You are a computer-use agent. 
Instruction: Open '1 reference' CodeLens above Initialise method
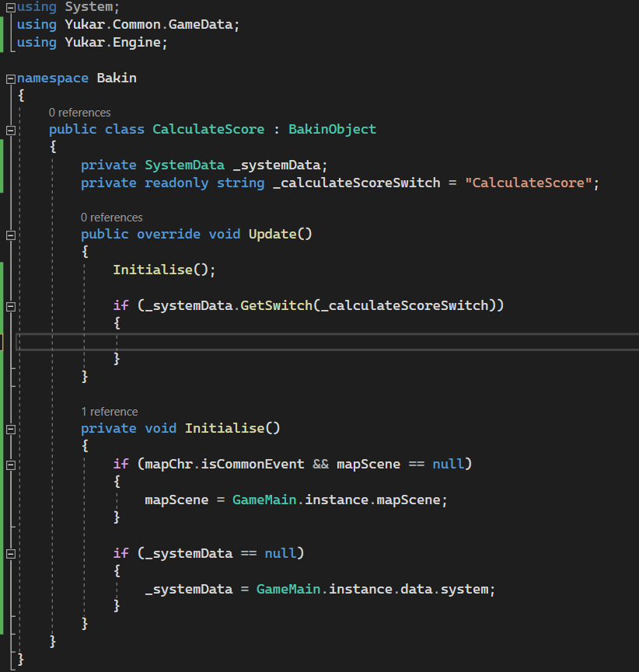(x=110, y=412)
